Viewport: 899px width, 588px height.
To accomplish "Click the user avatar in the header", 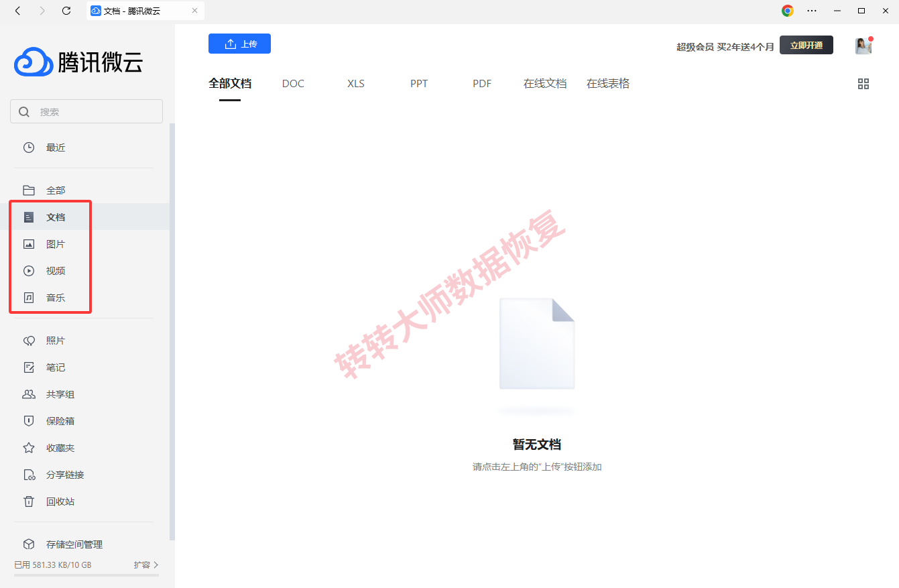I will [x=863, y=46].
